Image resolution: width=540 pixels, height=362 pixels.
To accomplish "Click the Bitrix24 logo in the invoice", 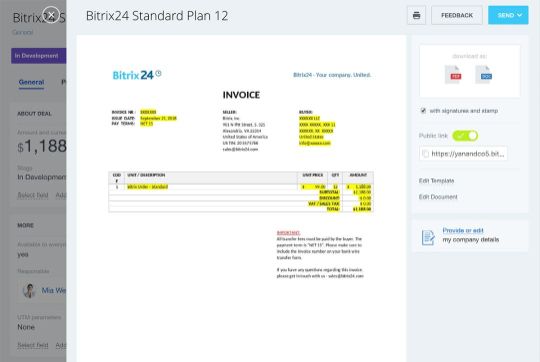I will (x=137, y=75).
